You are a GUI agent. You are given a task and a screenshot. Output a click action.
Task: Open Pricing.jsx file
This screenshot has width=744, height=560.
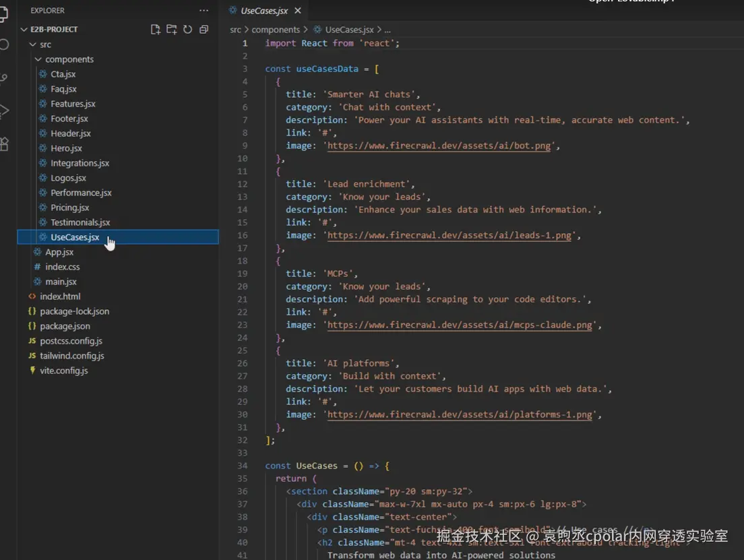click(x=70, y=208)
